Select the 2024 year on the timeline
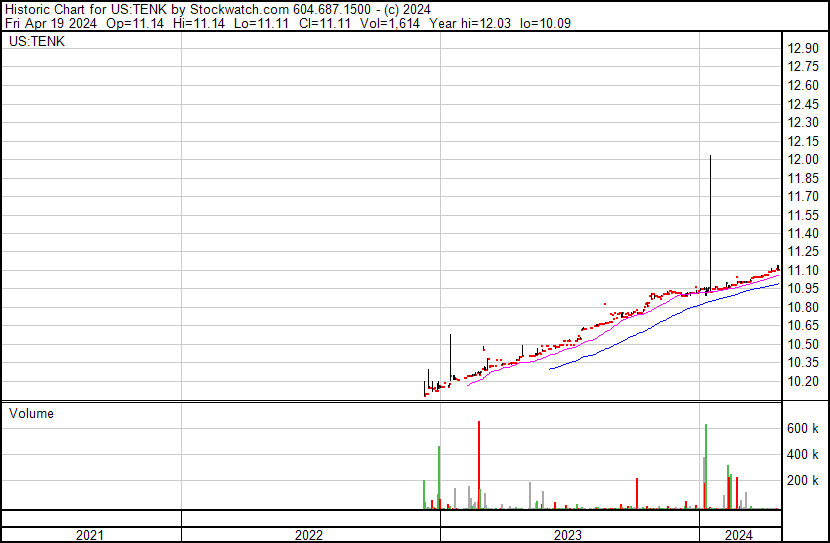 click(738, 535)
